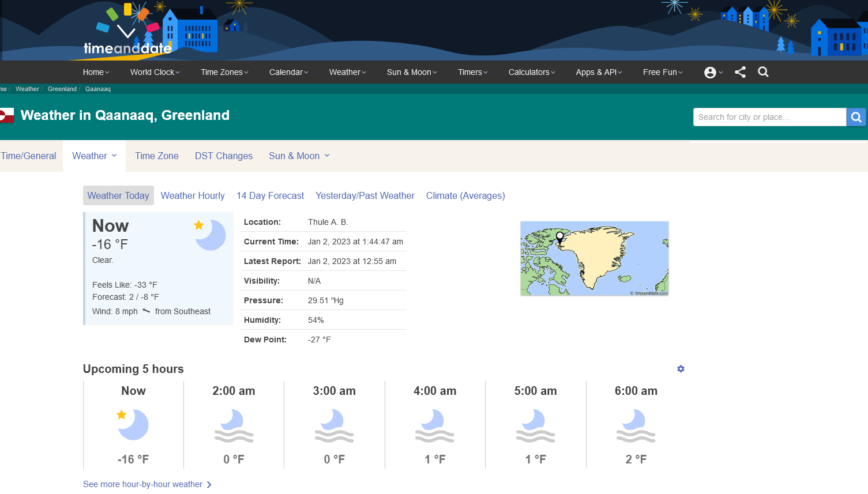Click the 6:00 am weather icon

click(x=636, y=425)
